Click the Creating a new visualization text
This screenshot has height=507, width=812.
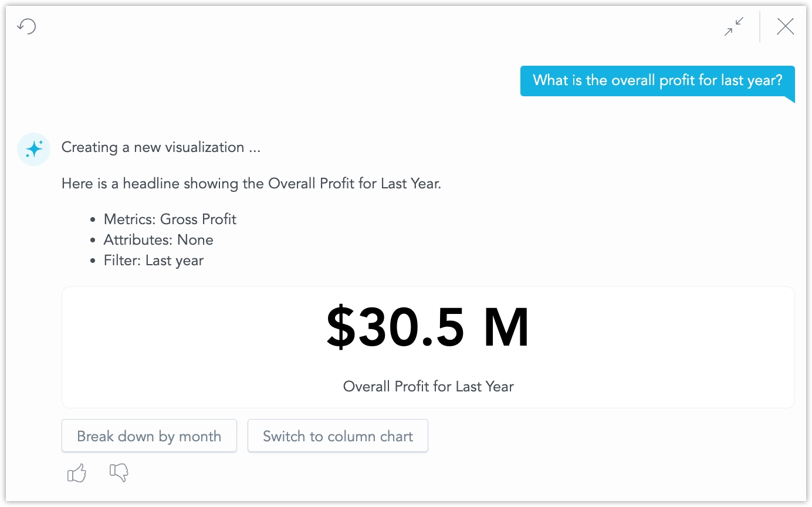click(x=161, y=147)
